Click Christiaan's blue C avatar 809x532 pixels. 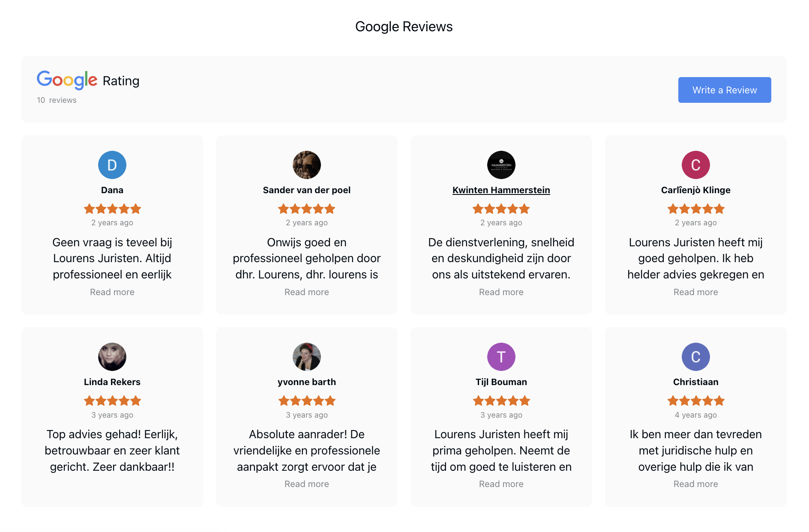[696, 357]
